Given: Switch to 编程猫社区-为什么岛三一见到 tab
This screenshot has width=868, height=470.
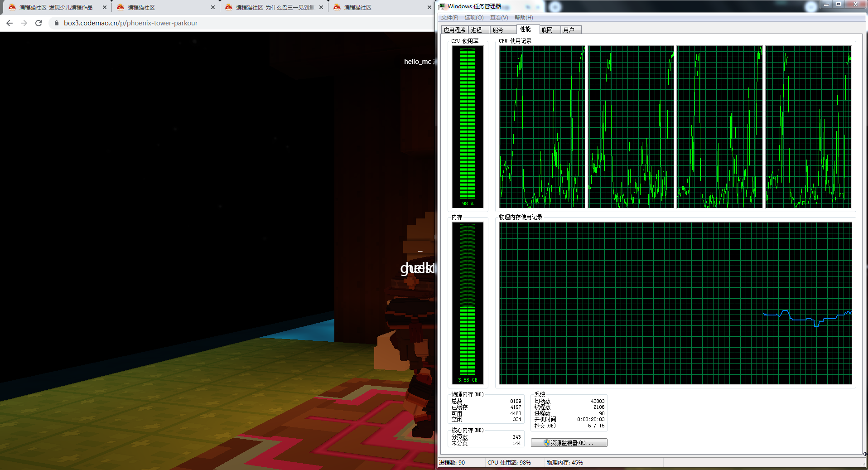Looking at the screenshot, I should coord(275,7).
